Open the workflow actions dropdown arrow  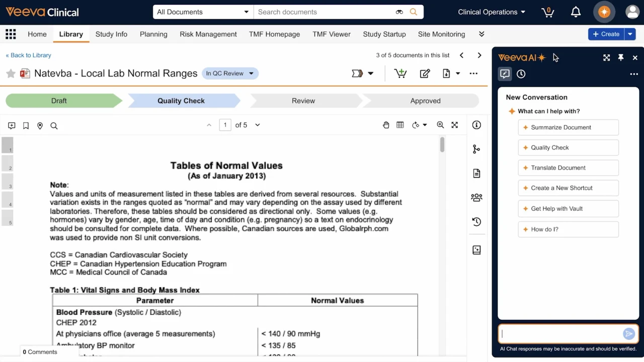click(371, 73)
